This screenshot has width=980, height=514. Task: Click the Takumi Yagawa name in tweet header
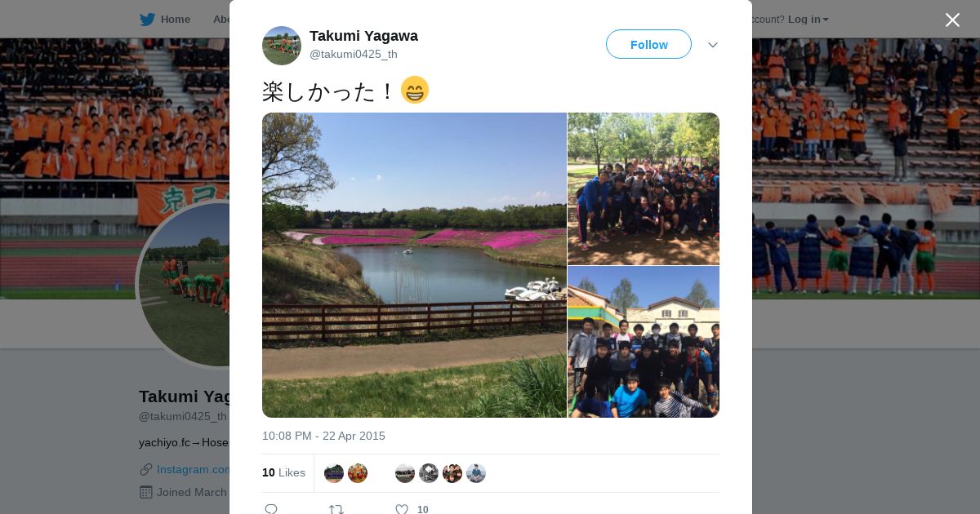pos(363,36)
